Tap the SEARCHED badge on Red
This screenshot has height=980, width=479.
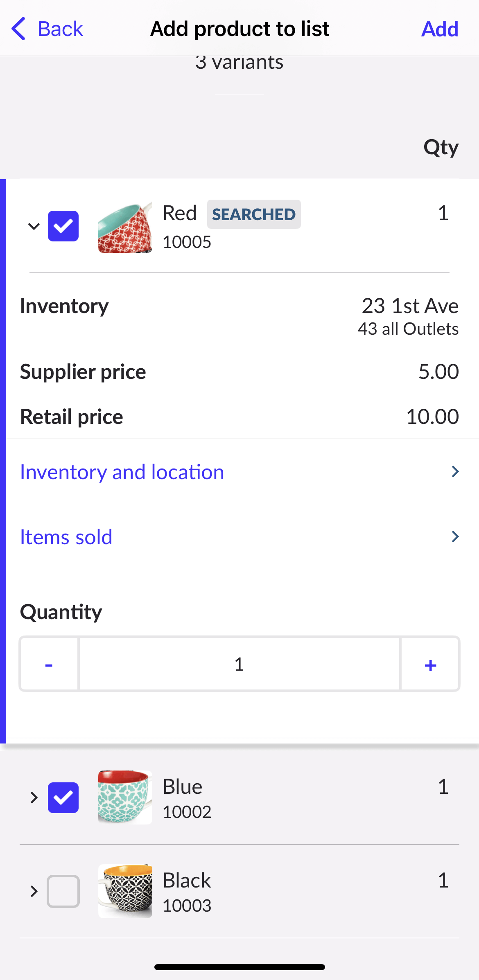click(254, 214)
